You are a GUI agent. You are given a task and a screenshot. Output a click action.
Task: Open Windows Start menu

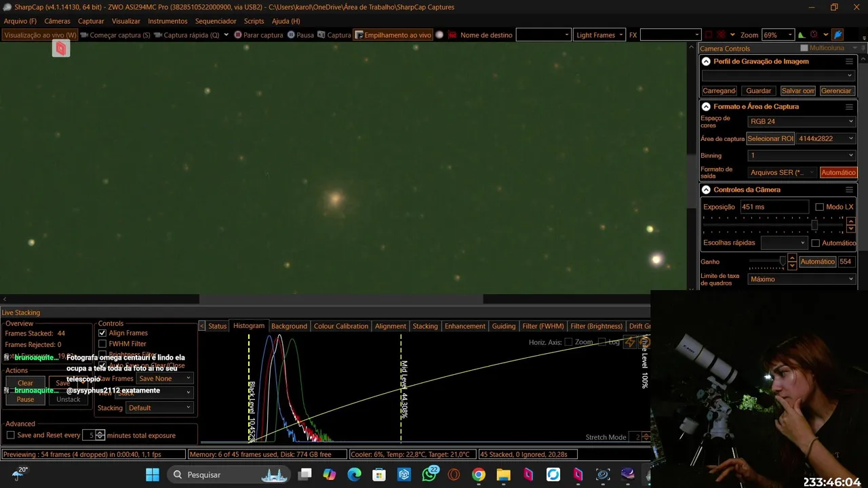point(153,474)
